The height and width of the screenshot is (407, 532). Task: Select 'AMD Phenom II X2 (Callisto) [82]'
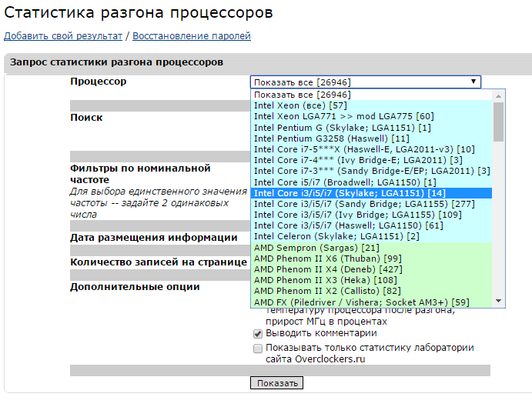pos(371,291)
